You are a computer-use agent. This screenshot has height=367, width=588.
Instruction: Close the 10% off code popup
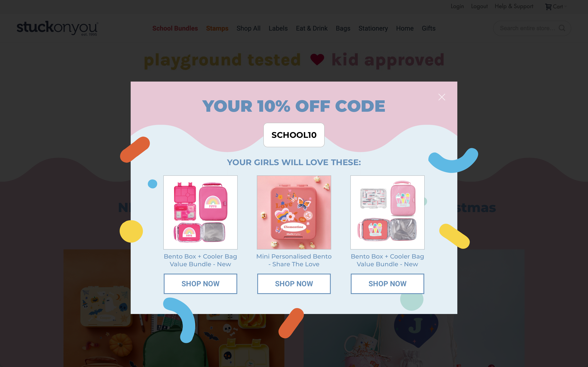(441, 97)
